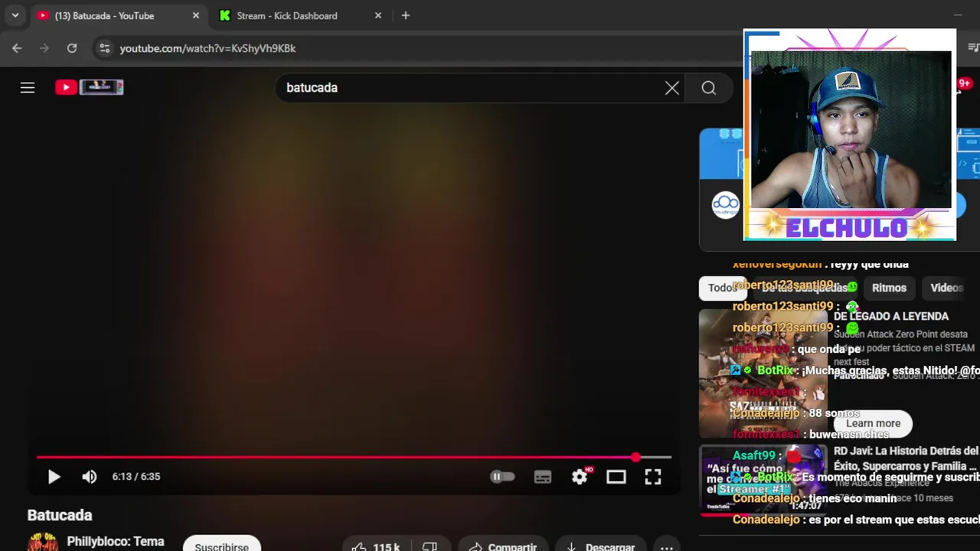Screen dimensions: 980x551
Task: Click the Learn more ad button
Action: [x=873, y=423]
